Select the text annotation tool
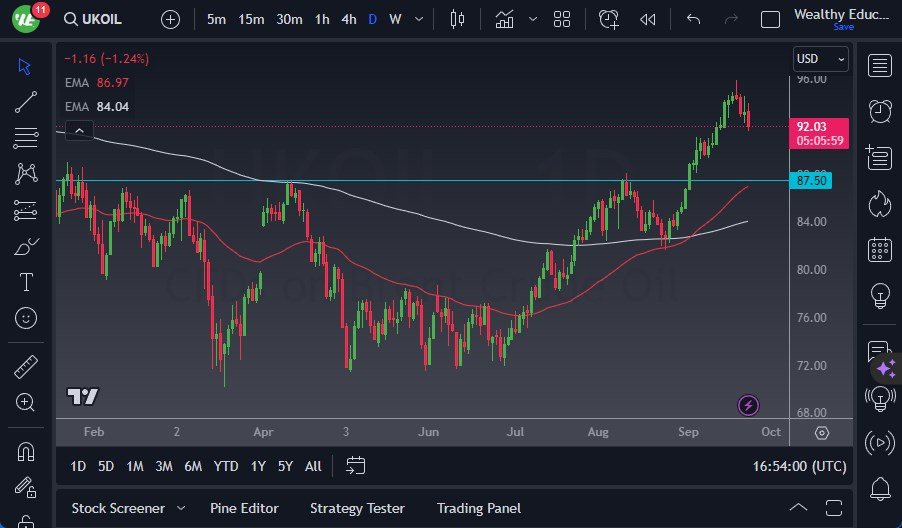This screenshot has width=902, height=528. (26, 282)
